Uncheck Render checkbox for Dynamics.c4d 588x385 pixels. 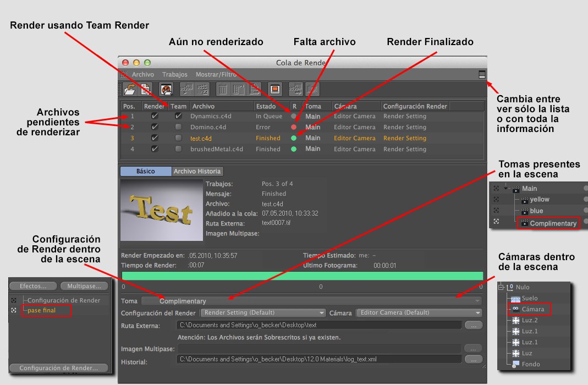(155, 116)
